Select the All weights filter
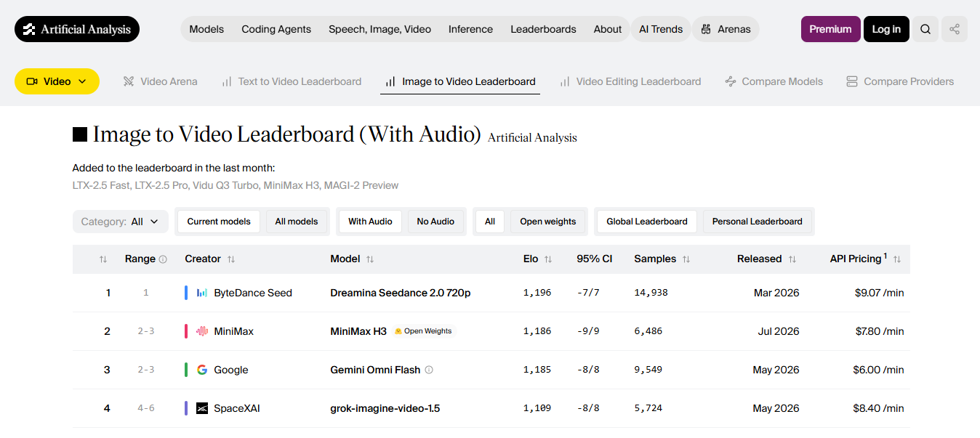 [490, 222]
